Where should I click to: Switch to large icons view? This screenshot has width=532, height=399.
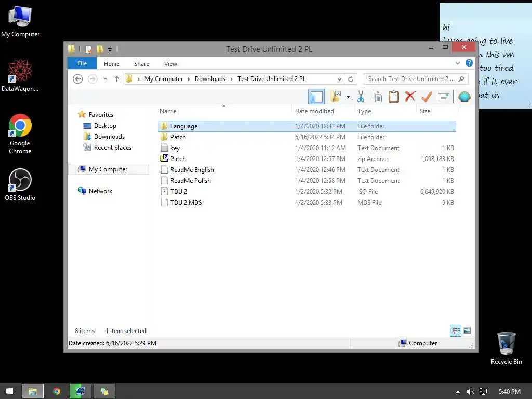[467, 330]
